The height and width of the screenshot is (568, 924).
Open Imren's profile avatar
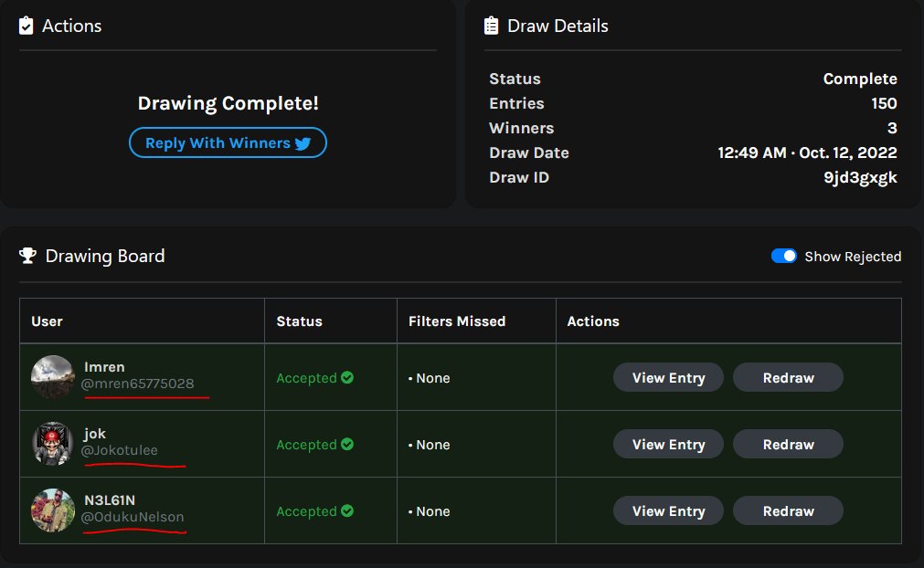pos(53,377)
